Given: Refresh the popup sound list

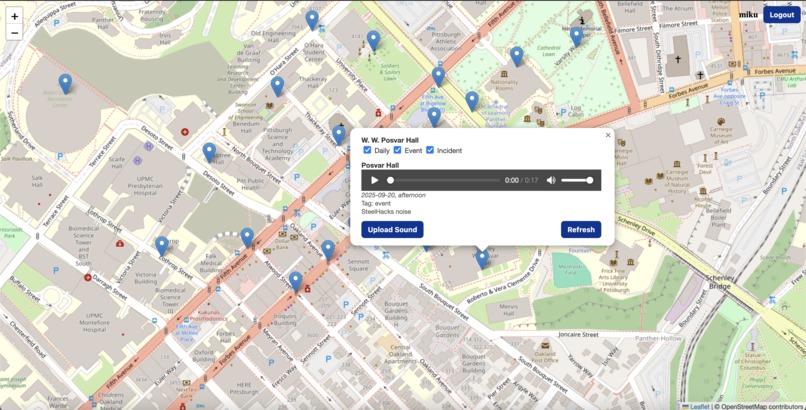Looking at the screenshot, I should [581, 230].
